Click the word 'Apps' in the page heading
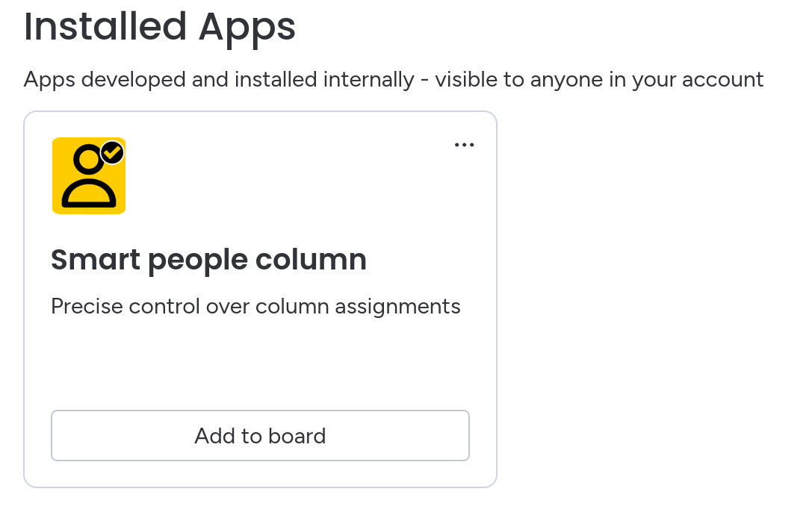The width and height of the screenshot is (812, 521). (247, 28)
